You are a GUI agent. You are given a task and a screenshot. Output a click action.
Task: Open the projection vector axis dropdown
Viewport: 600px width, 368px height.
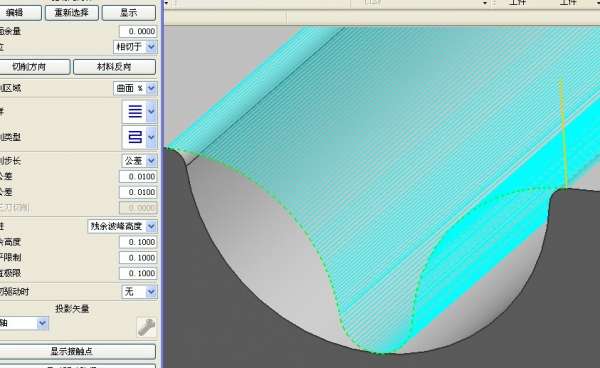coord(42,323)
